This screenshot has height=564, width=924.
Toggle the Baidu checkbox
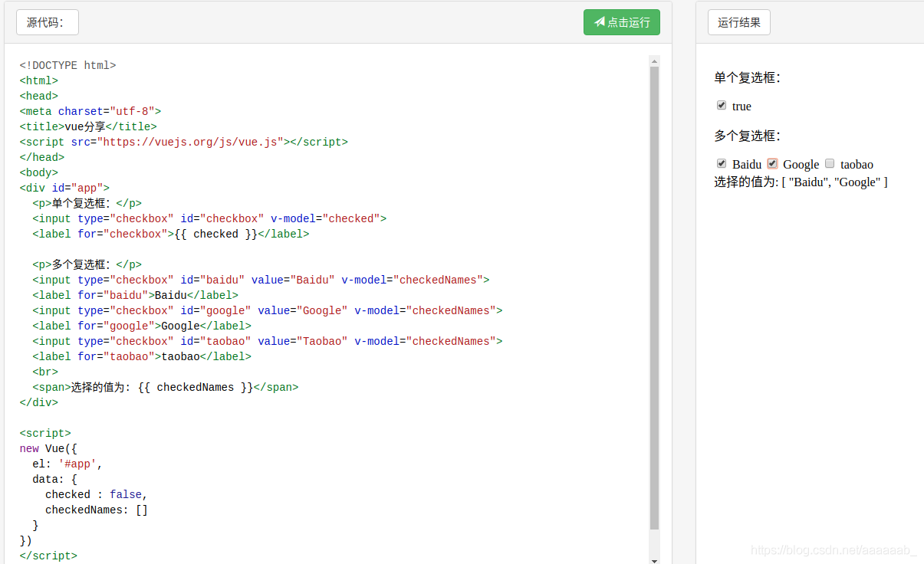(722, 164)
